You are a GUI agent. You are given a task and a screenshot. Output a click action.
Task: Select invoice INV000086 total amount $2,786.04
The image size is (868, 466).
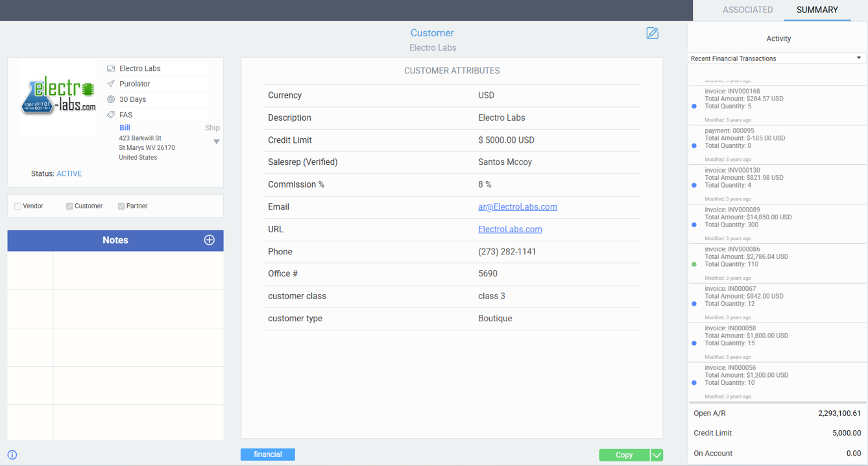click(747, 257)
